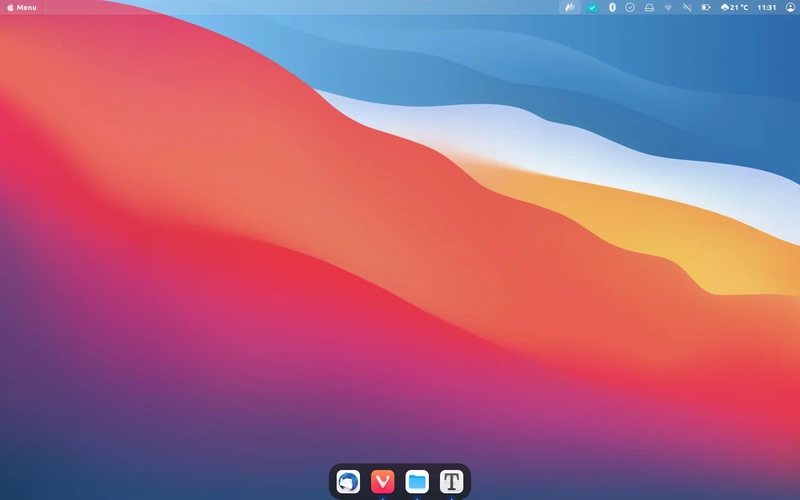The width and height of the screenshot is (800, 500).
Task: Open the Wi-Fi network indicator
Action: 668,7
